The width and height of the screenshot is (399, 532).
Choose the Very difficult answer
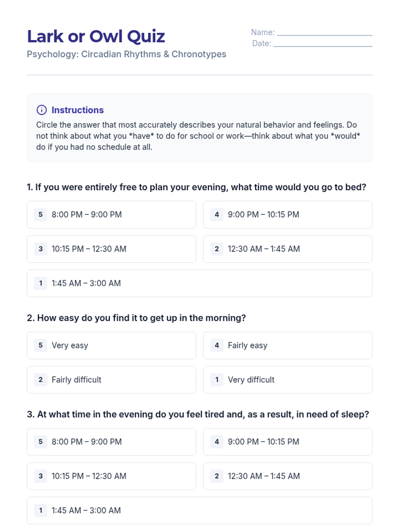click(x=288, y=380)
